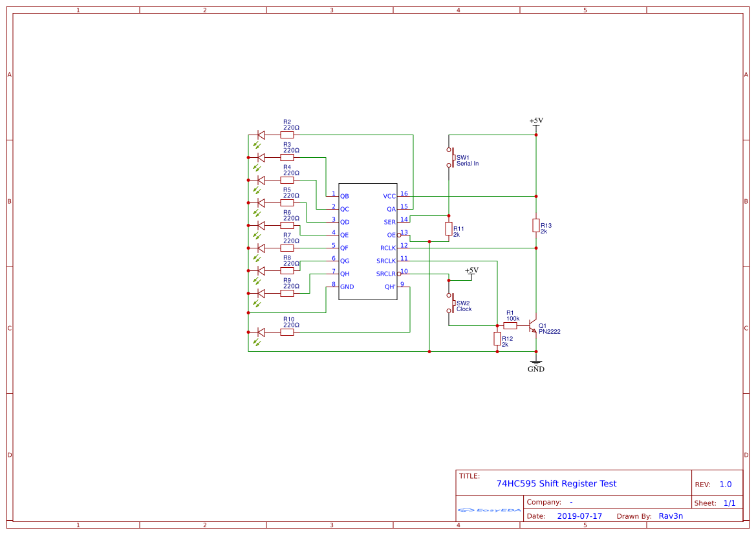
Task: Click the EasyEDA logo in title block
Action: pyautogui.click(x=490, y=510)
